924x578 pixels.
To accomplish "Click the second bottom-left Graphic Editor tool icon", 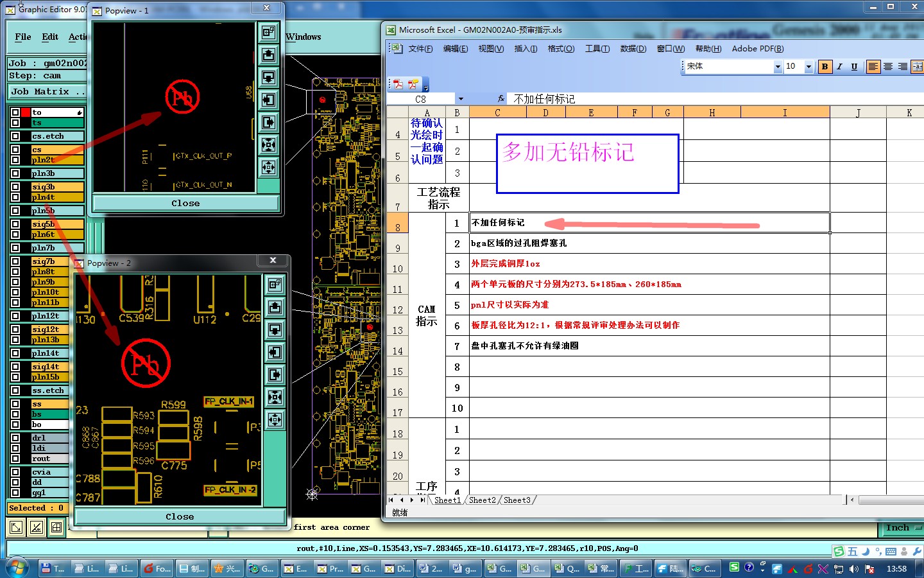I will pyautogui.click(x=37, y=527).
